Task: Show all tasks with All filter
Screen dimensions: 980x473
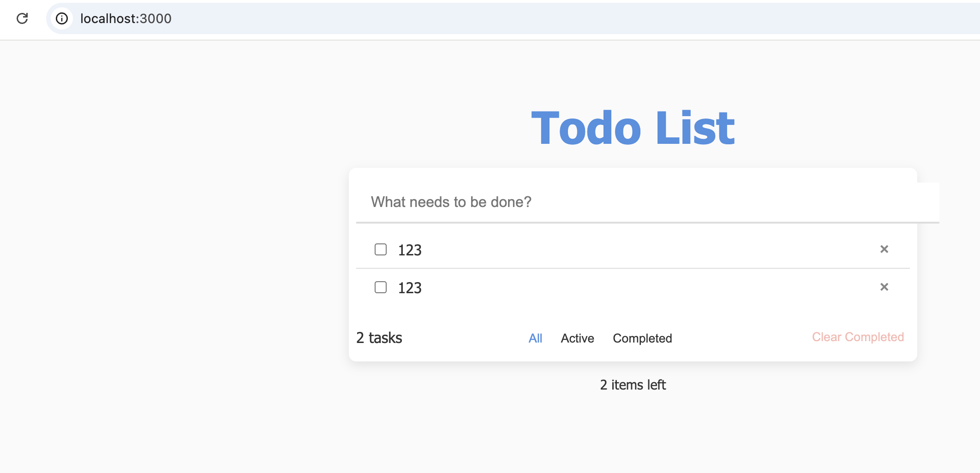Action: (535, 338)
